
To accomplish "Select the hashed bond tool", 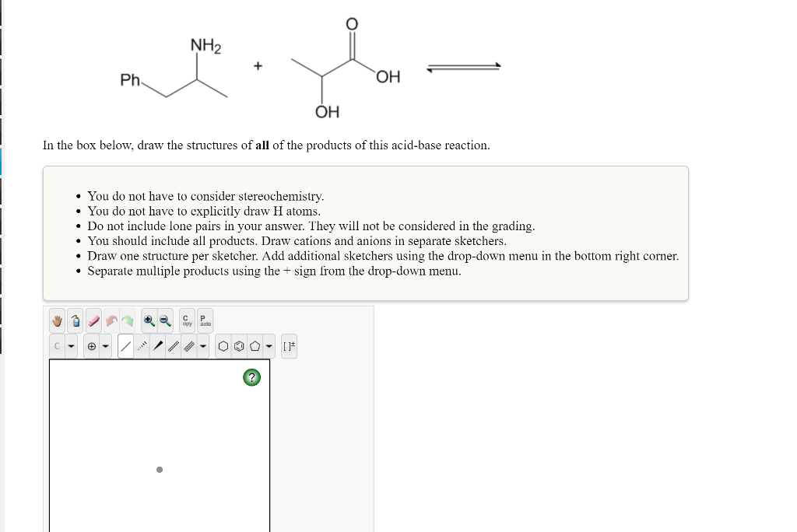I will coord(142,345).
